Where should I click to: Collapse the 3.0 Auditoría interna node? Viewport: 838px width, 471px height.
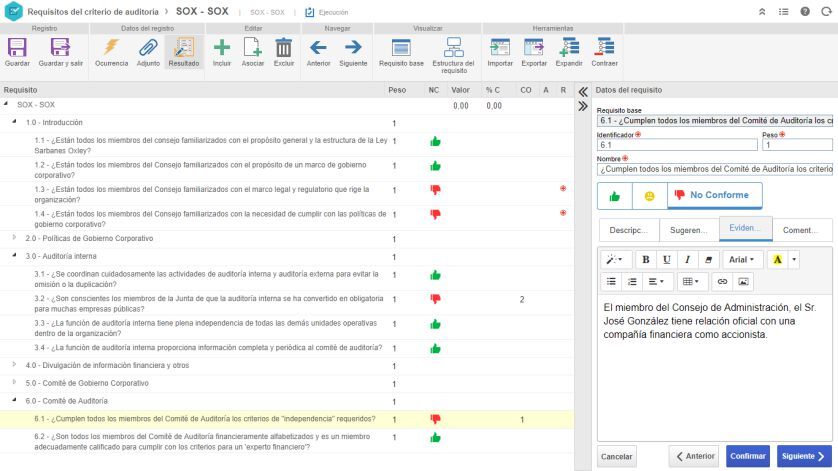coord(15,257)
